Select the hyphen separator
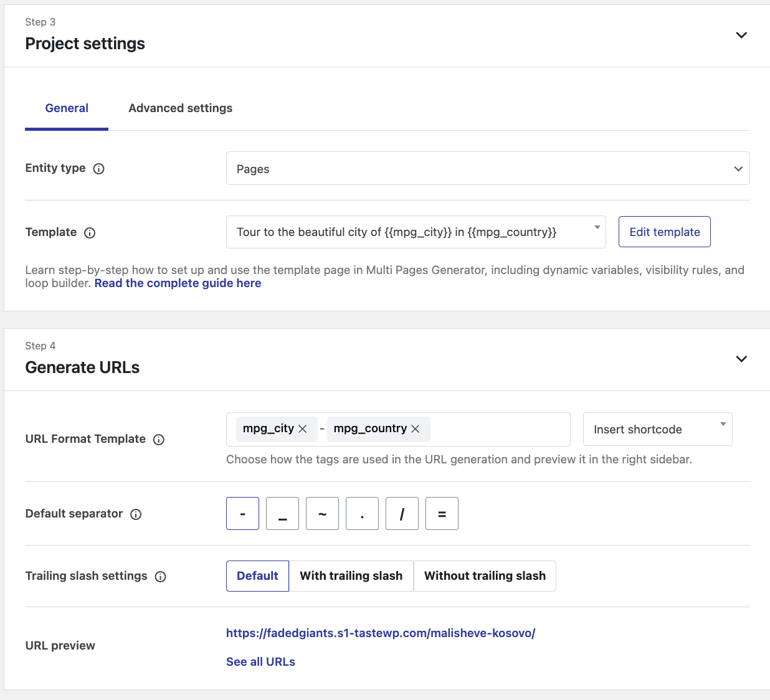Viewport: 770px width, 700px height. click(242, 514)
